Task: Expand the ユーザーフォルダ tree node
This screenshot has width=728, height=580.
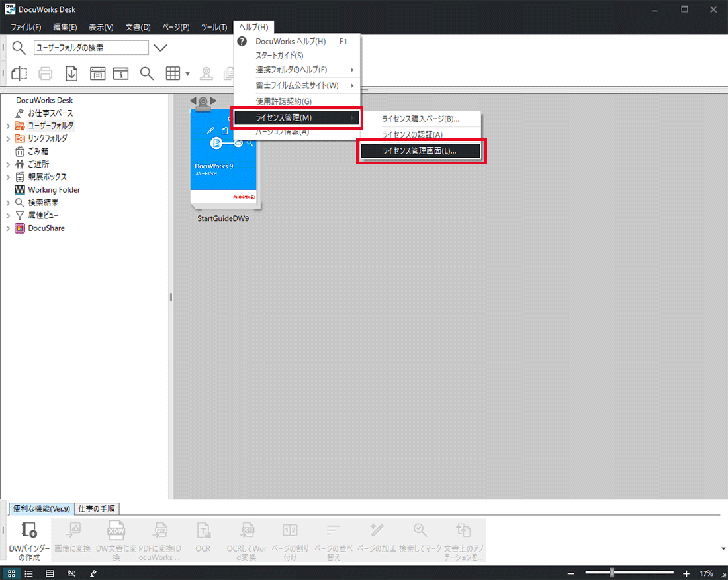Action: click(8, 126)
